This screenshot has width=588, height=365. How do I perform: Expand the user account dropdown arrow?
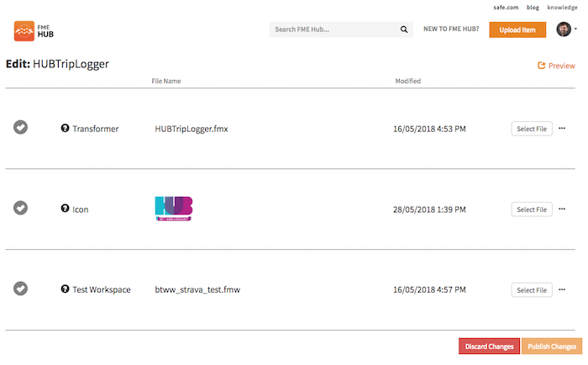pyautogui.click(x=575, y=29)
